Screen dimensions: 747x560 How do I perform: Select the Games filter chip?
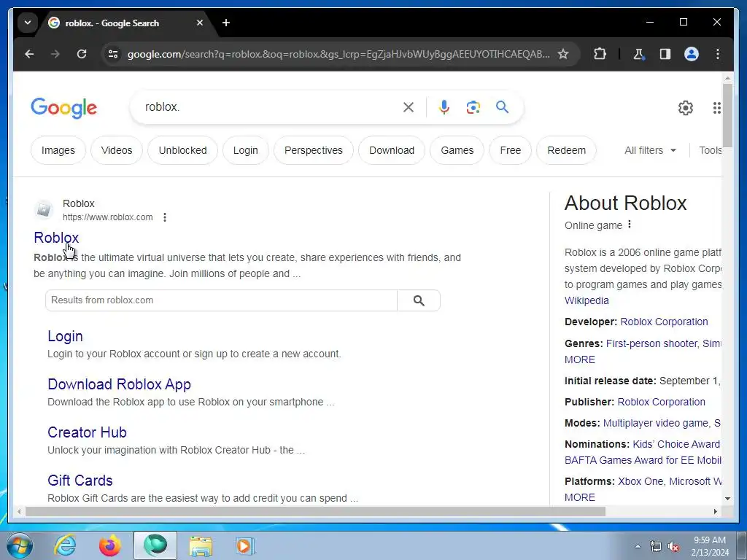click(457, 150)
